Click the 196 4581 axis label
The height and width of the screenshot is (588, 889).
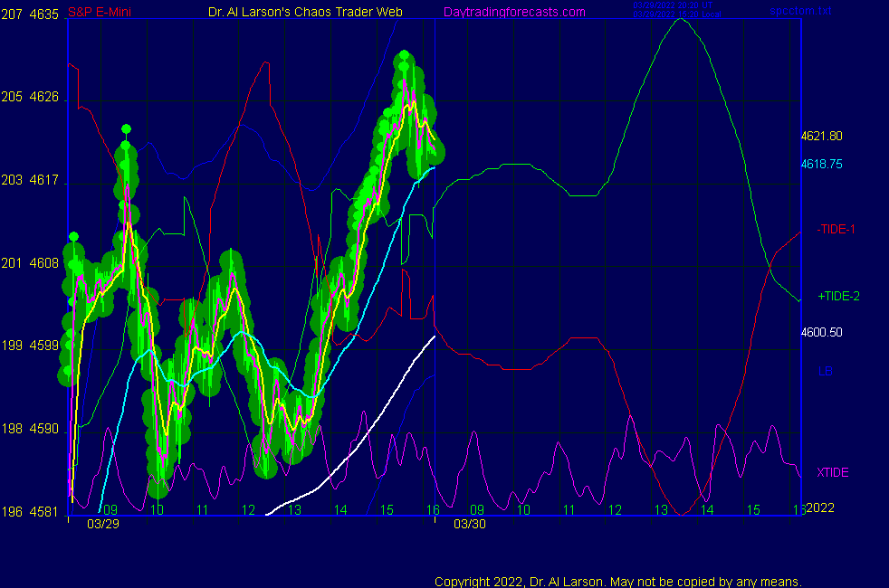30,512
